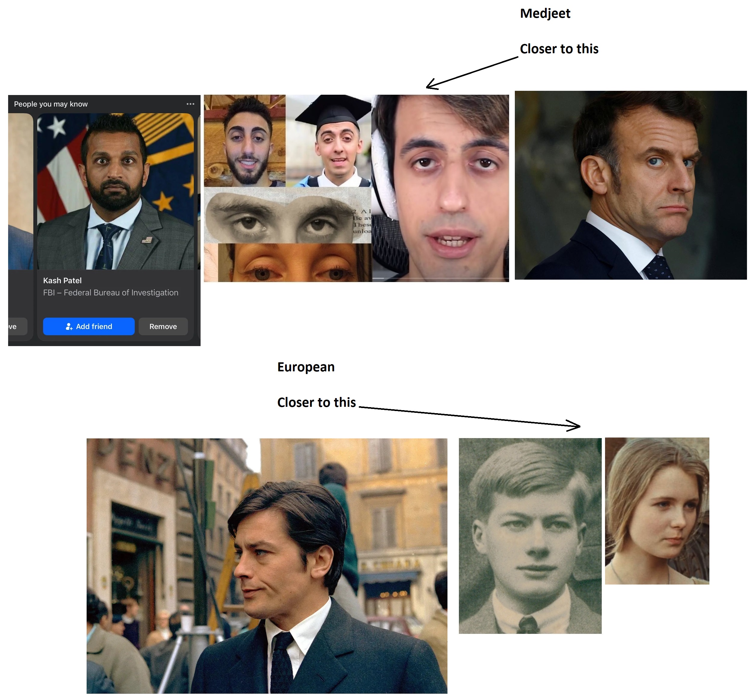Click the vintage black-and-white portrait

tap(530, 536)
